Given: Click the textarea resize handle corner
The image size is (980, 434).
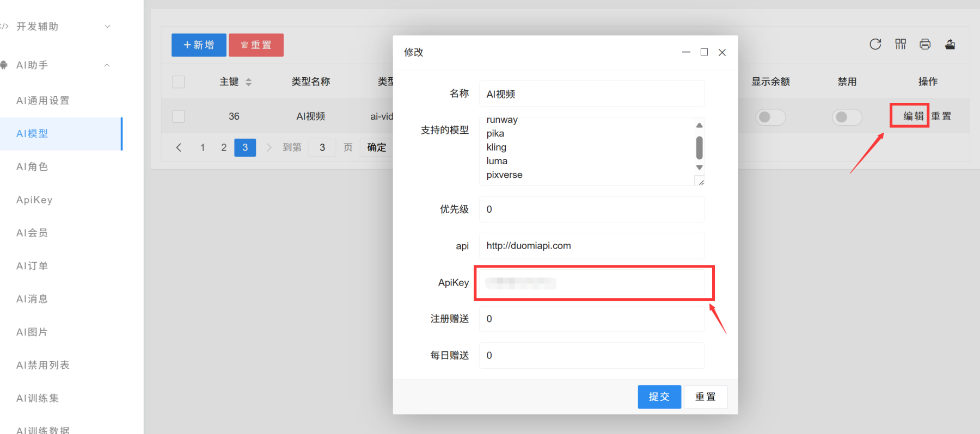Looking at the screenshot, I should 701,182.
